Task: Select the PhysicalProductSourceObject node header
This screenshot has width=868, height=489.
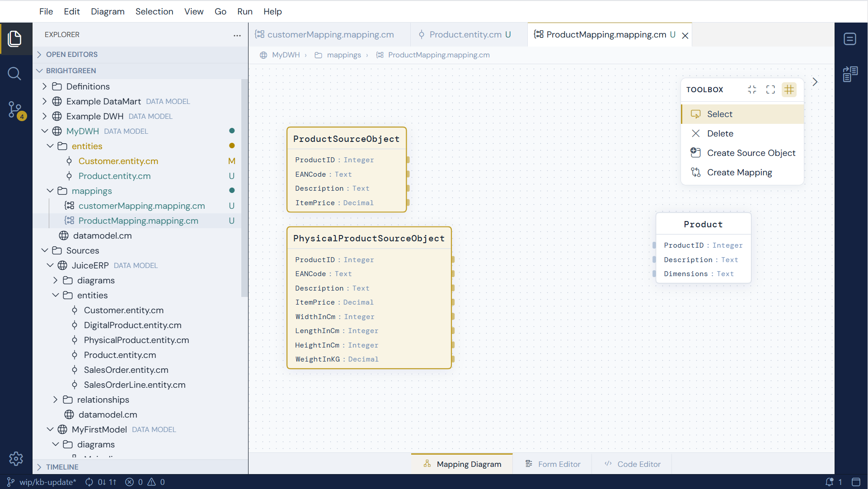Action: 369,239
